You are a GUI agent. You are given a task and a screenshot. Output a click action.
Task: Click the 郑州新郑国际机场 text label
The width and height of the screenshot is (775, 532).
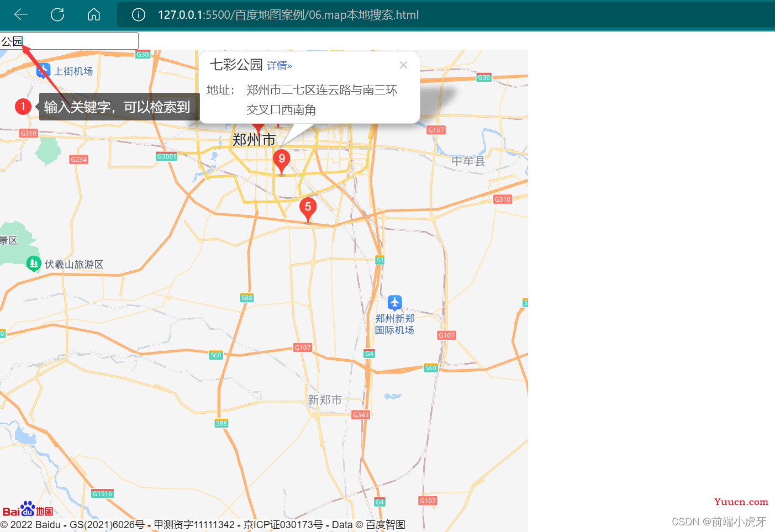[x=394, y=324]
